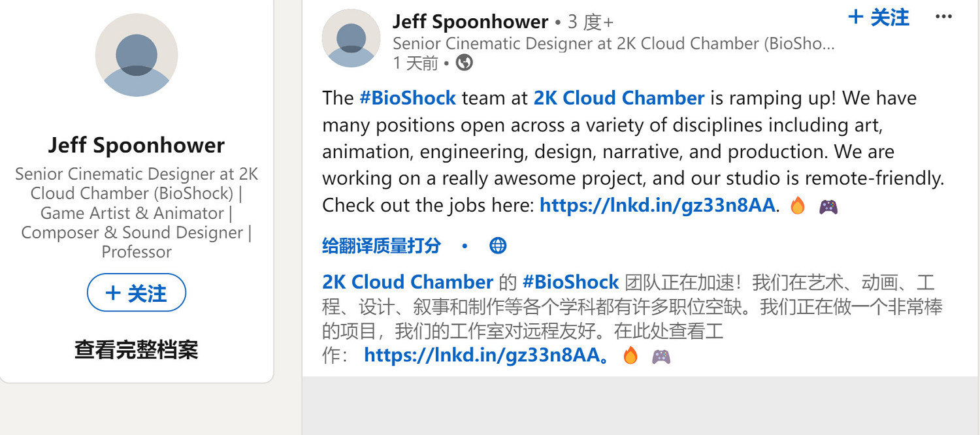The height and width of the screenshot is (435, 980).
Task: Click the large profile avatar in the sidebar card
Action: [137, 55]
